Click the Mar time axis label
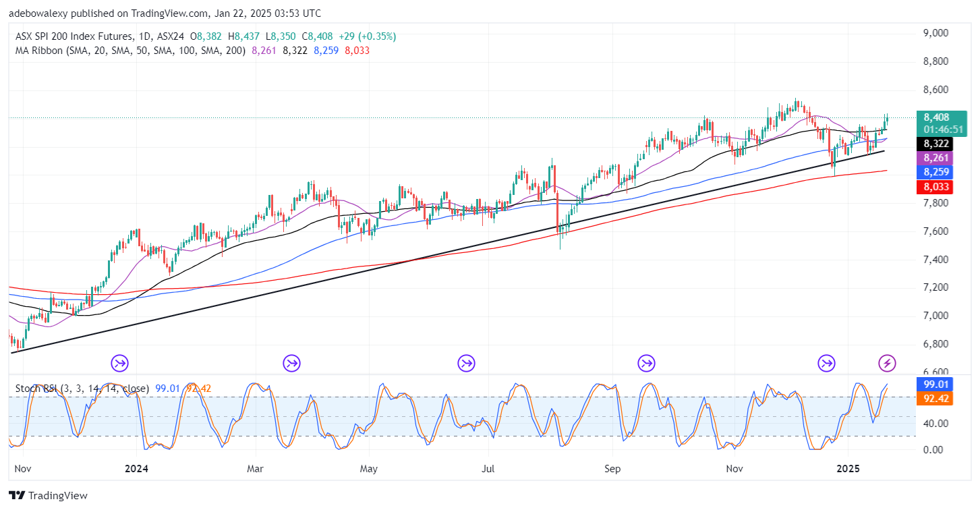 pos(255,468)
